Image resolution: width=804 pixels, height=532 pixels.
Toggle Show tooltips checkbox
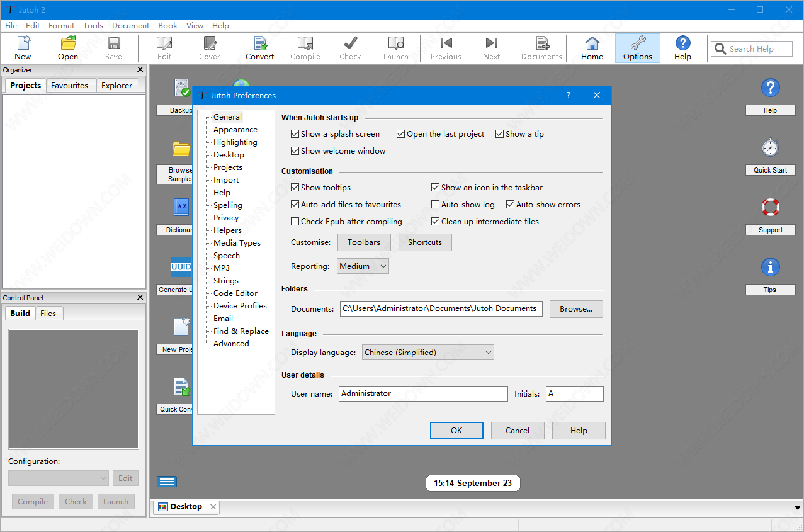click(x=295, y=188)
